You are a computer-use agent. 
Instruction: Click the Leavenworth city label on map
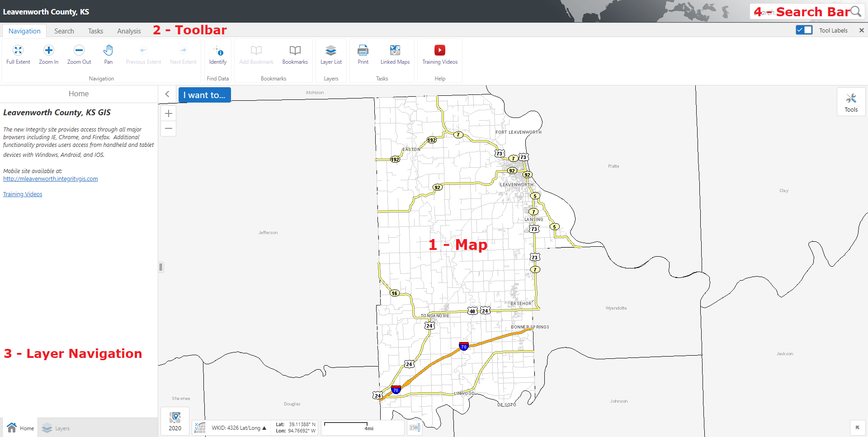(517, 184)
